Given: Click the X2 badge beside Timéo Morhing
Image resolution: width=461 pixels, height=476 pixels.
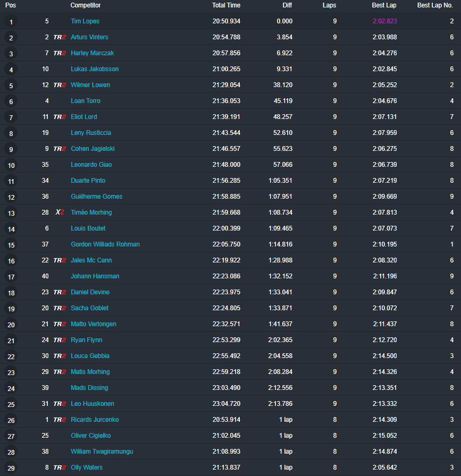Looking at the screenshot, I should [60, 212].
